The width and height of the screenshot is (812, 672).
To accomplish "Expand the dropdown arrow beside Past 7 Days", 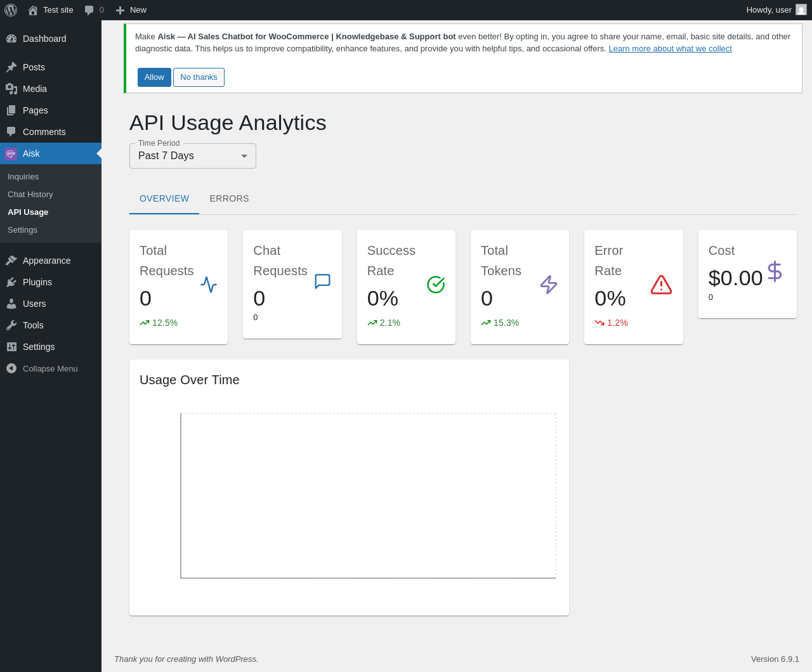I will pos(244,156).
